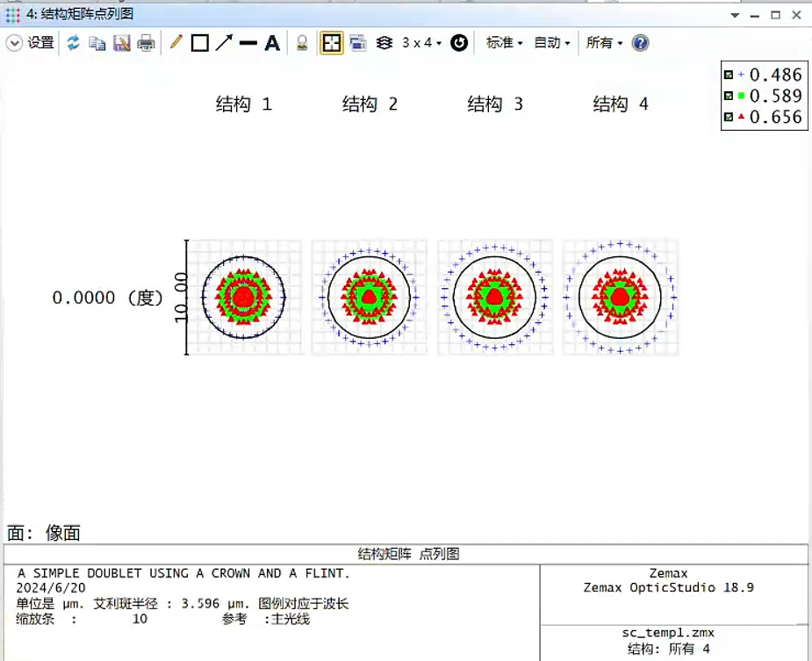
Task: Select the rectangle drawing tool
Action: tap(200, 43)
